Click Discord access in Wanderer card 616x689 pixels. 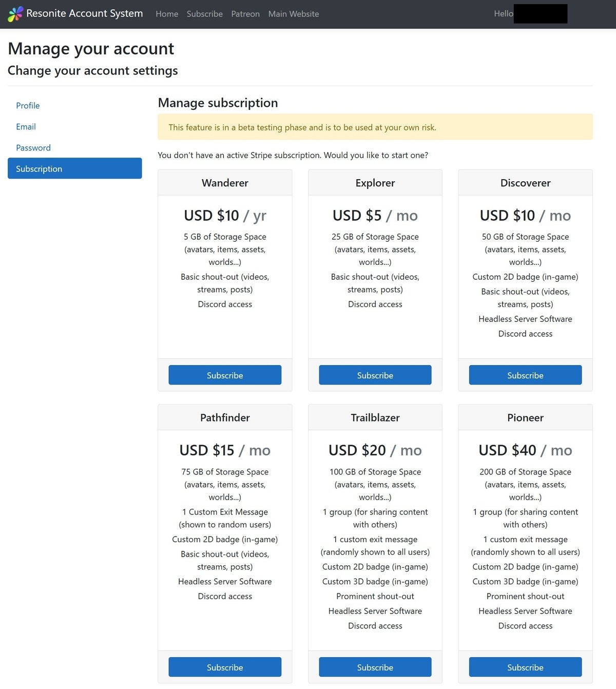pyautogui.click(x=225, y=304)
